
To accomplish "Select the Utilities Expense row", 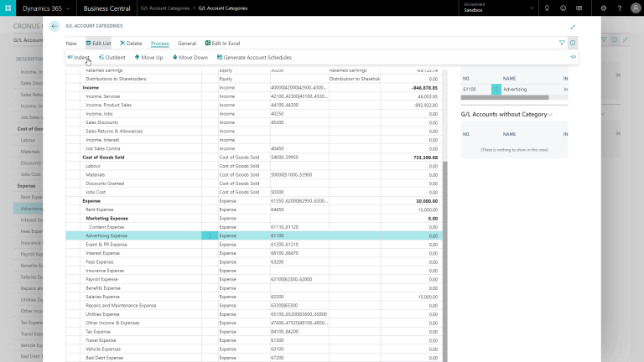I will click(254, 314).
